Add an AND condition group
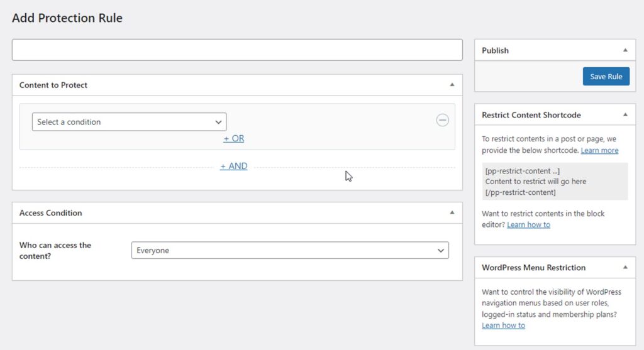 (x=234, y=166)
